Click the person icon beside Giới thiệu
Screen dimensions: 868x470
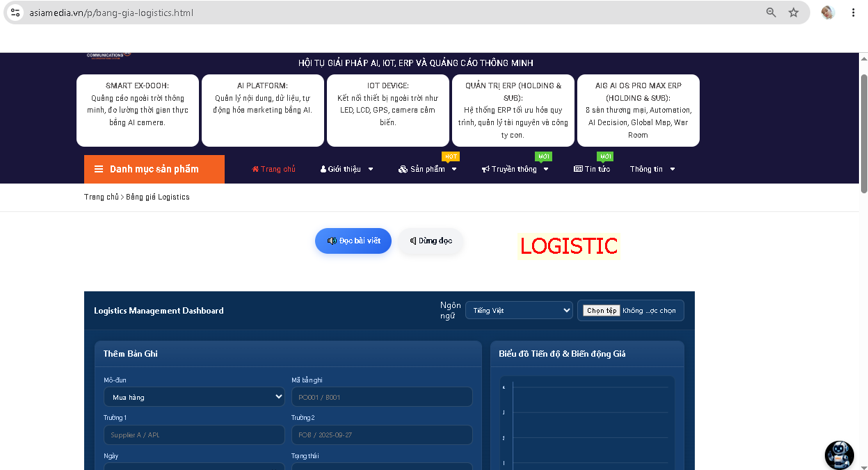323,169
